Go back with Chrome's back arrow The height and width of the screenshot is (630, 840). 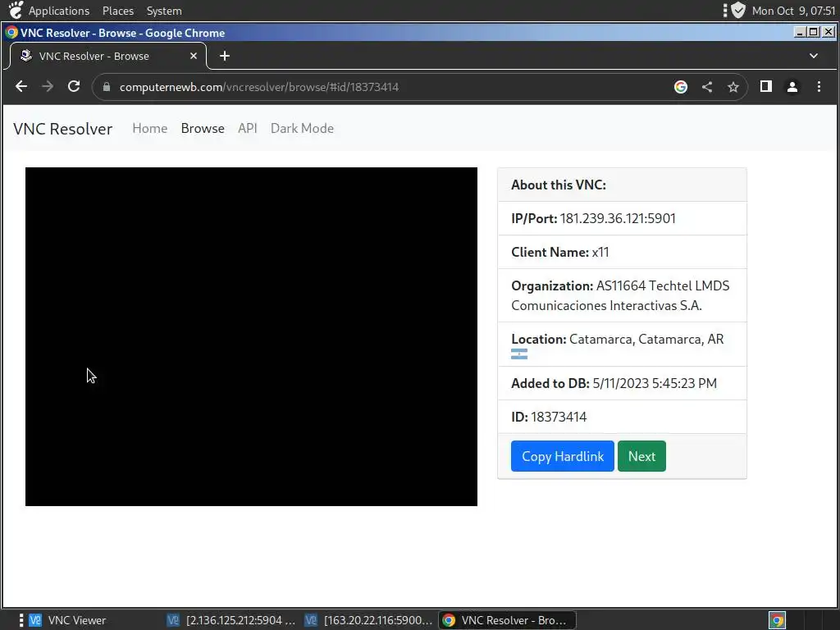pyautogui.click(x=21, y=86)
